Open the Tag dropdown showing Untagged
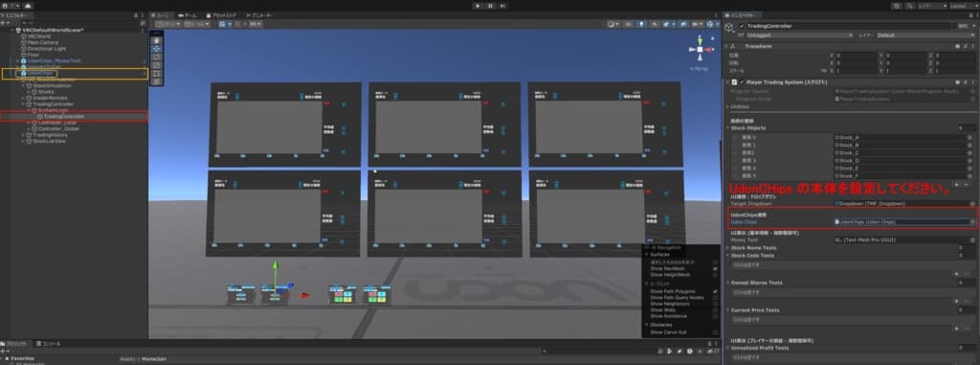Screen dimensions: 980x365 800,35
